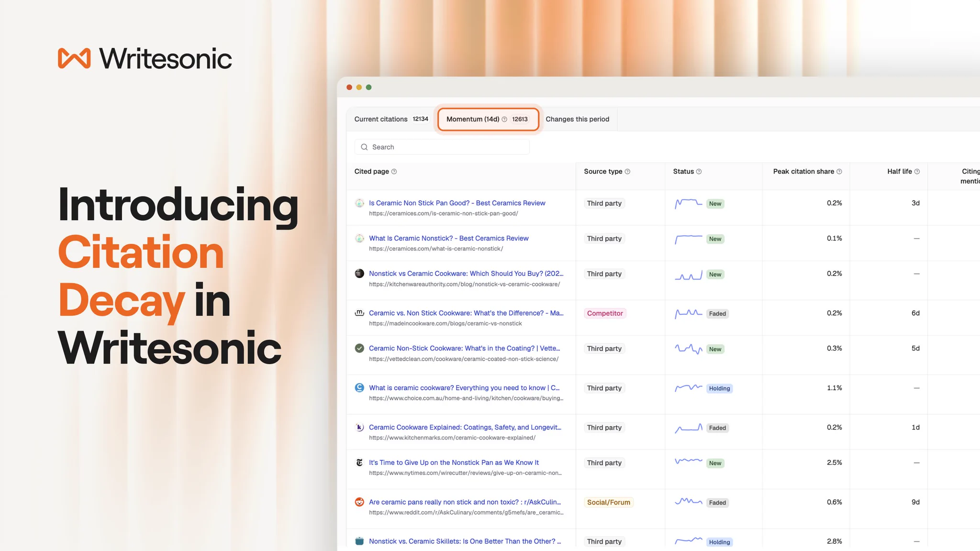Click the NYTimes row trend sparkline
The width and height of the screenshot is (980, 551).
point(688,462)
